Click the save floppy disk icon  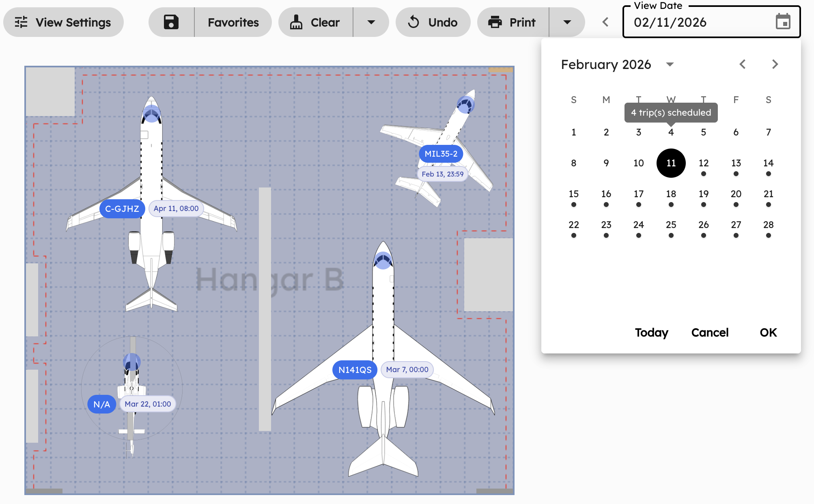point(171,22)
